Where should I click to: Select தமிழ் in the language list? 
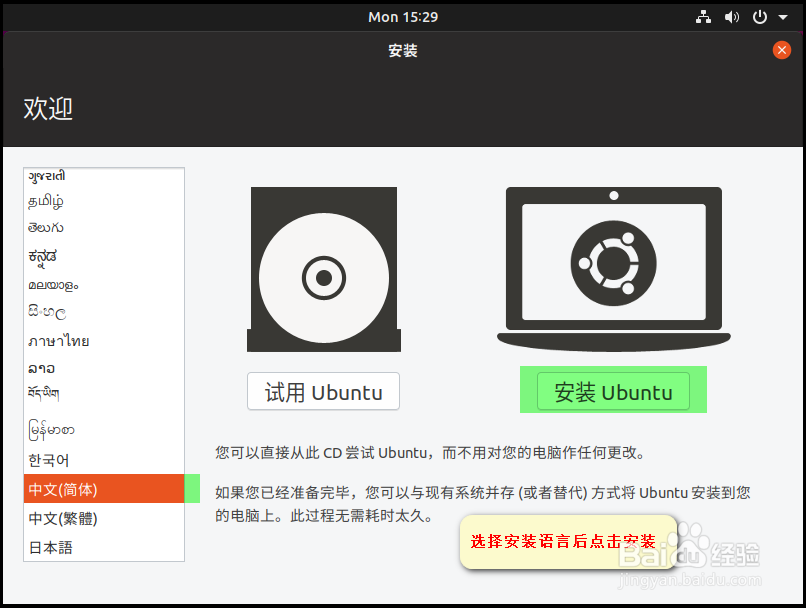104,201
